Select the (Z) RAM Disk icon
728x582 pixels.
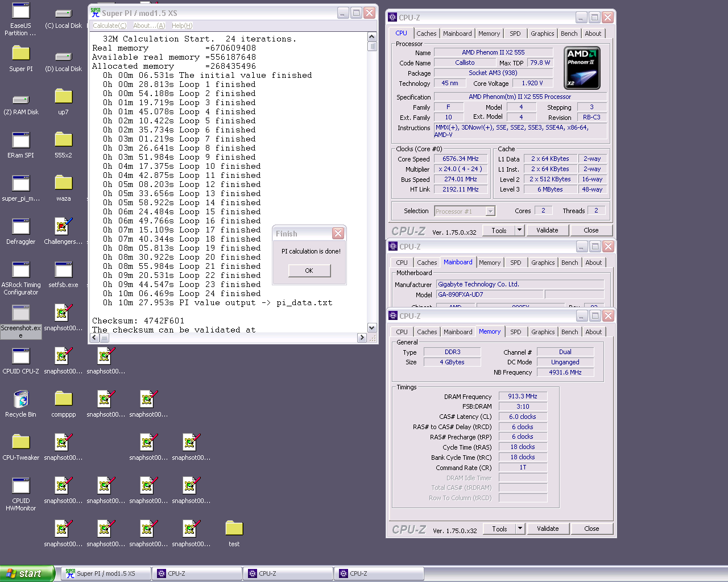[21, 105]
